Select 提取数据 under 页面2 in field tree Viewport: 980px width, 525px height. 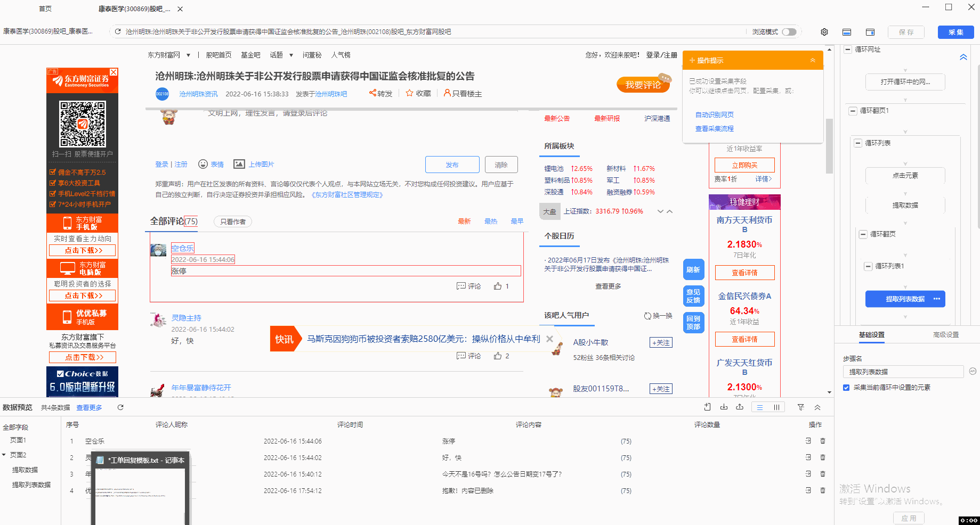25,470
